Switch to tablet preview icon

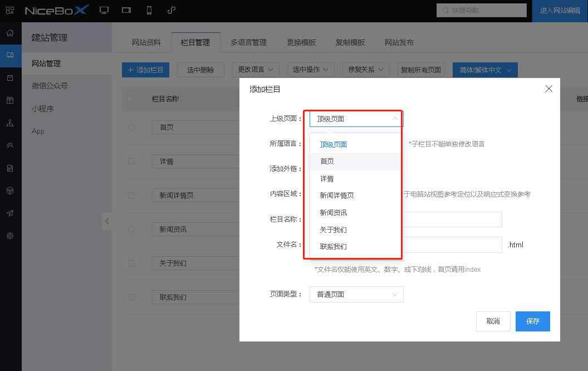[x=126, y=11]
